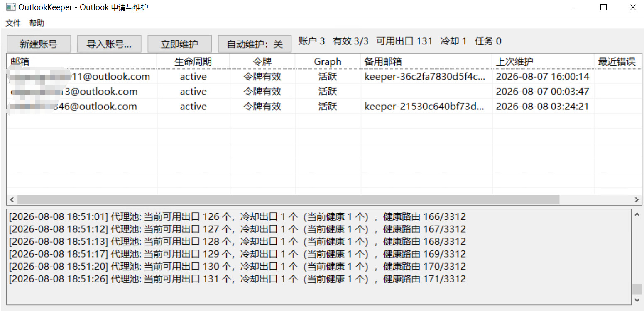Viewport: 644px width, 311px height.
Task: Click the OutlookKeeper app icon in title bar
Action: pos(11,7)
